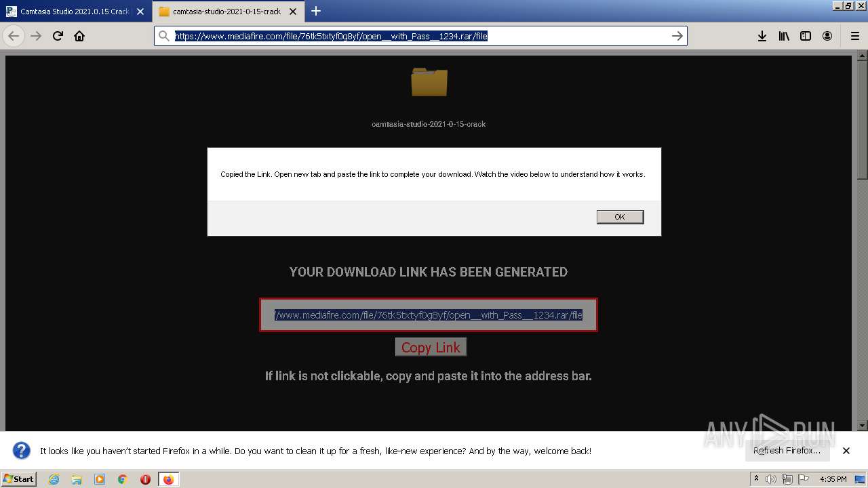Click the scrollbar down arrow
Image resolution: width=868 pixels, height=488 pixels.
[862, 426]
